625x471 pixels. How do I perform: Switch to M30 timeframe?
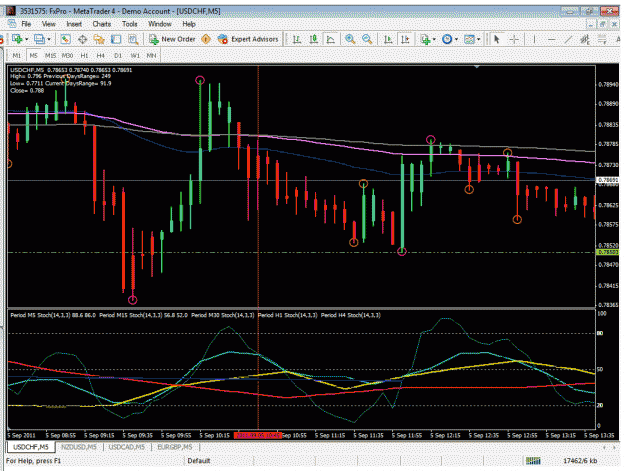[x=67, y=55]
